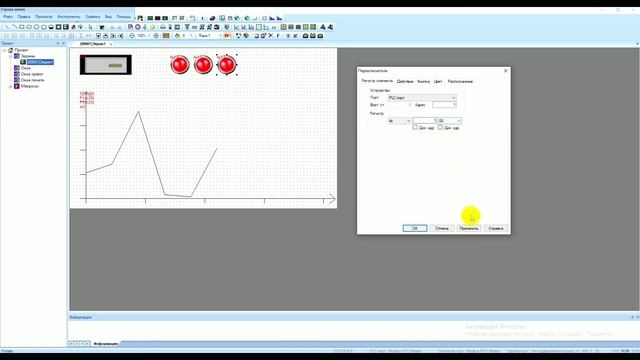640x360 pixels.
Task: Collapse the Экраны tree node
Action: click(x=11, y=56)
